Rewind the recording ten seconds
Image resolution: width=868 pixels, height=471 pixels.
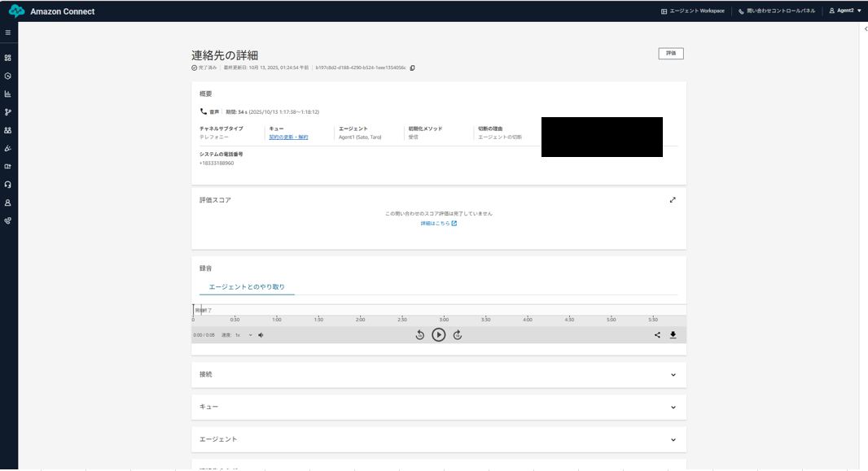click(419, 335)
